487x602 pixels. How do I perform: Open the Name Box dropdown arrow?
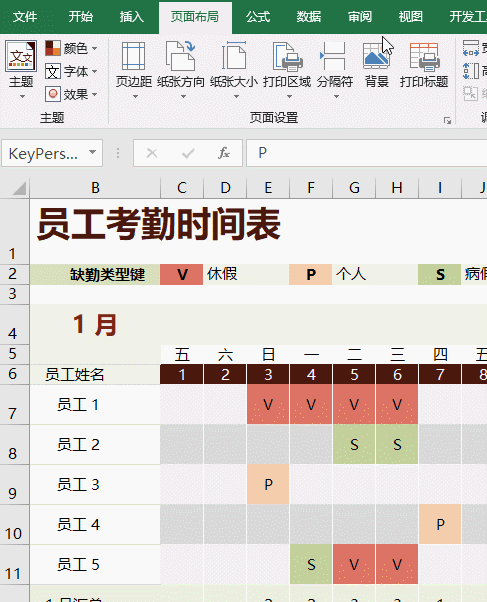click(92, 152)
